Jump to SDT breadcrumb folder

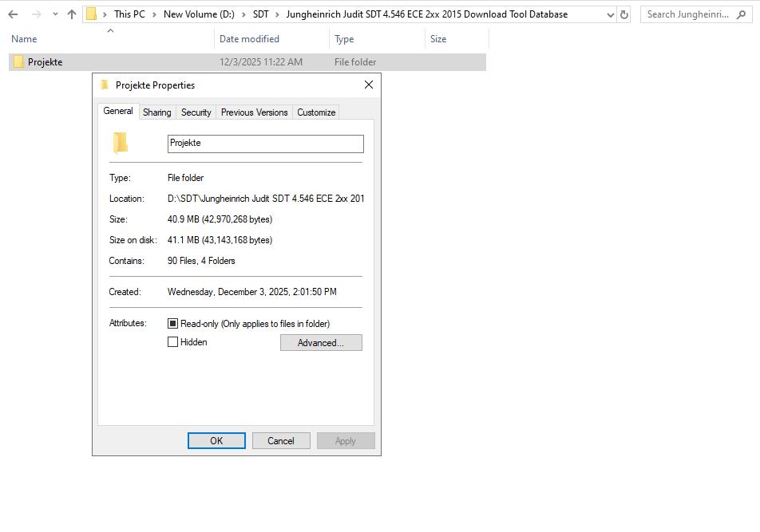click(x=261, y=14)
